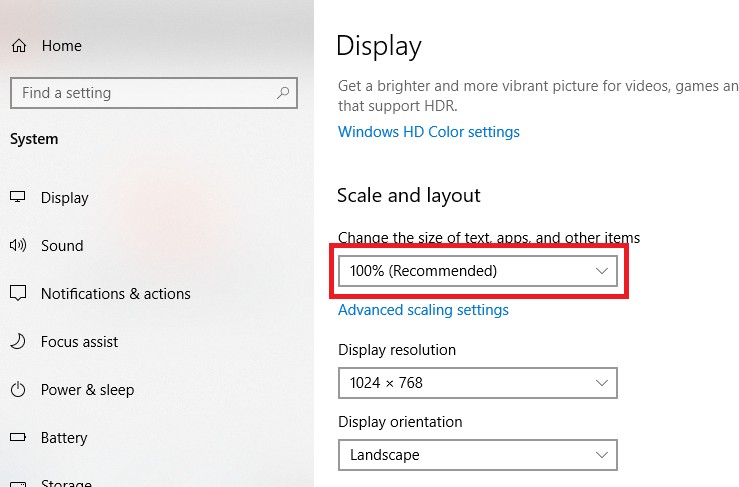
Task: Select Focus assist in sidebar
Action: click(x=79, y=342)
